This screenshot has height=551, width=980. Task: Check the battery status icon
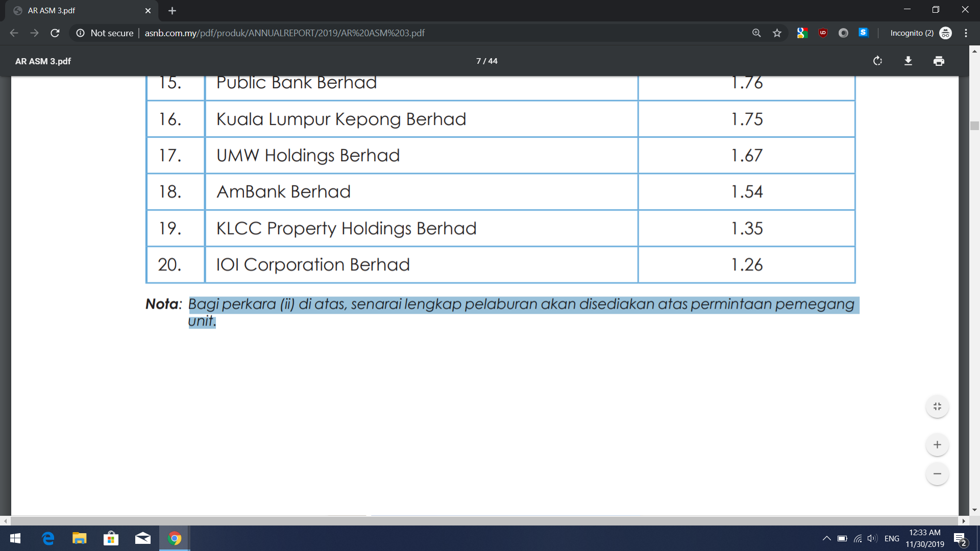842,538
